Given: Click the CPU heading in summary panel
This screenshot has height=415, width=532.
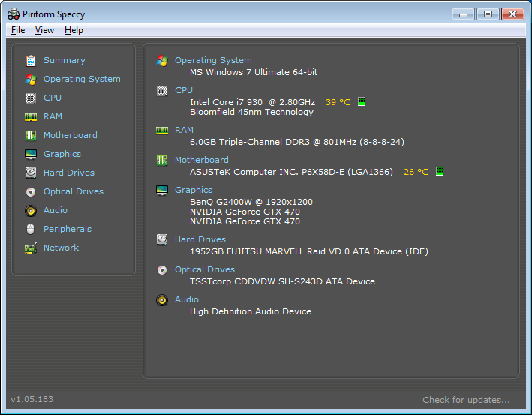Looking at the screenshot, I should coord(184,90).
